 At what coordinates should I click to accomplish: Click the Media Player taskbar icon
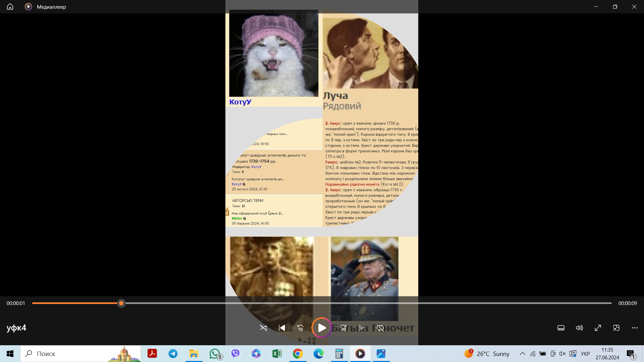pos(360,354)
